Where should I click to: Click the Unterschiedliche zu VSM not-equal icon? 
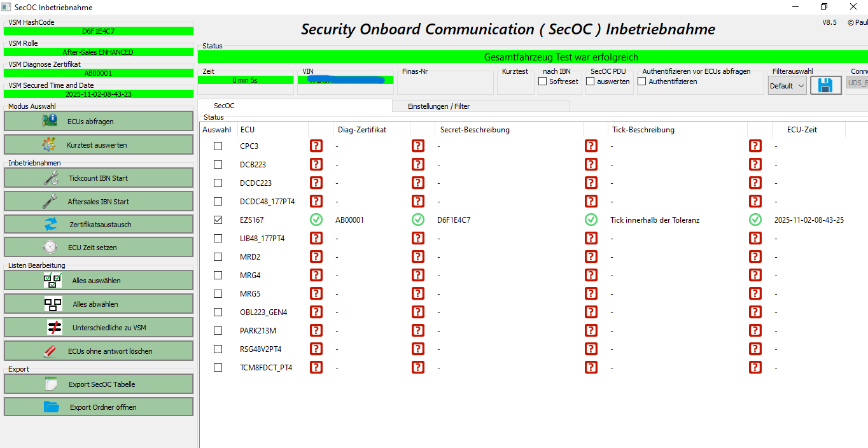[x=55, y=328]
